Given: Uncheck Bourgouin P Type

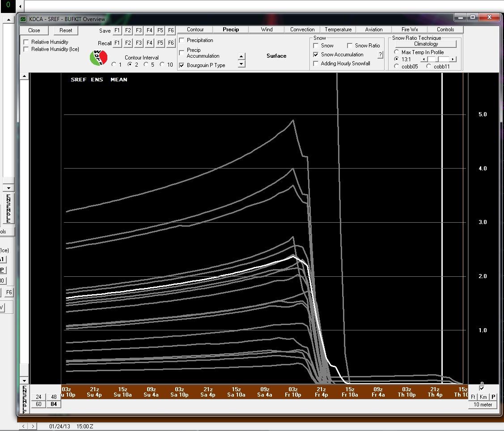Looking at the screenshot, I should point(182,65).
